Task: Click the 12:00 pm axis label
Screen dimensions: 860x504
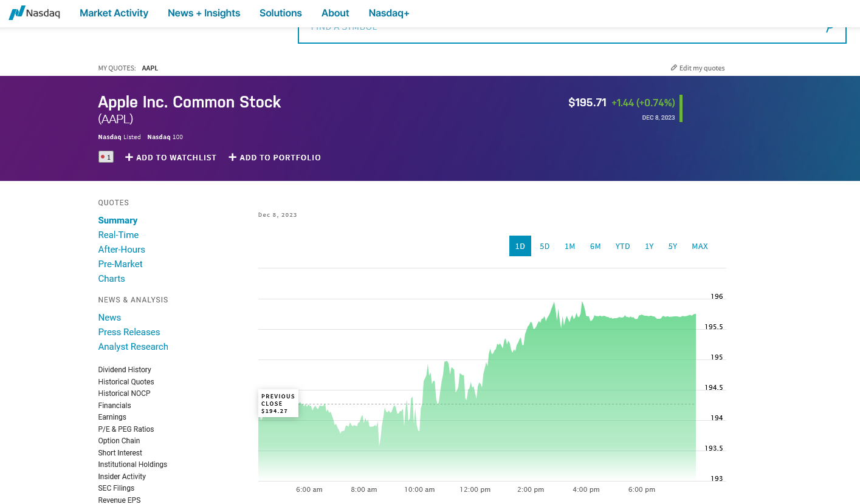Action: [x=475, y=489]
